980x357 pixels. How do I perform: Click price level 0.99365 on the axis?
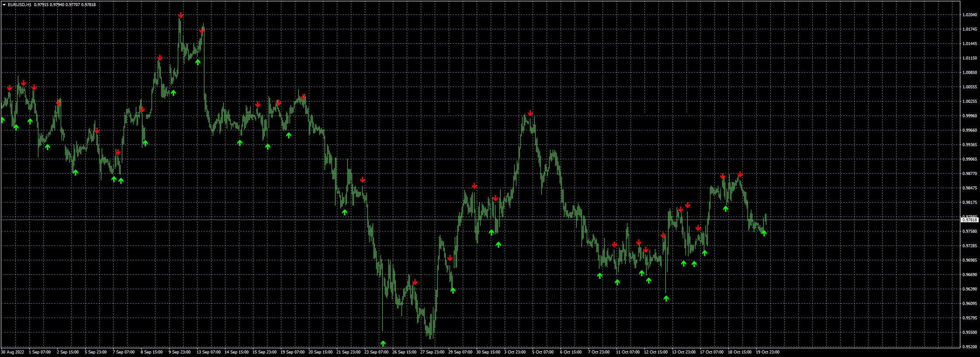[x=969, y=145]
